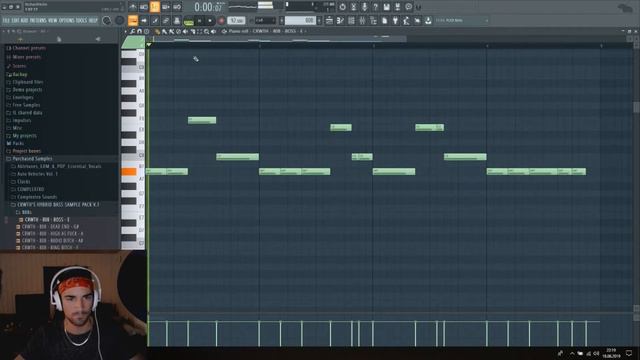Toggle the highlighted orange top toolbar button

pyautogui.click(x=155, y=7)
